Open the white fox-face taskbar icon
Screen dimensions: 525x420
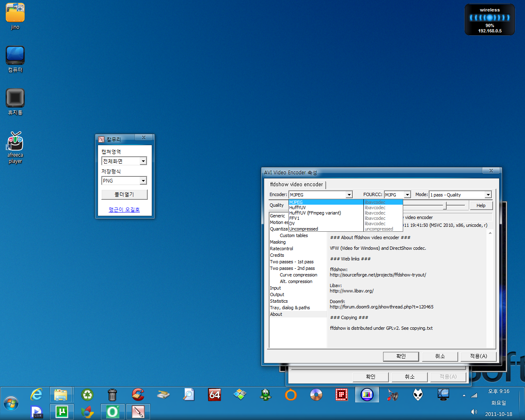tap(418, 395)
